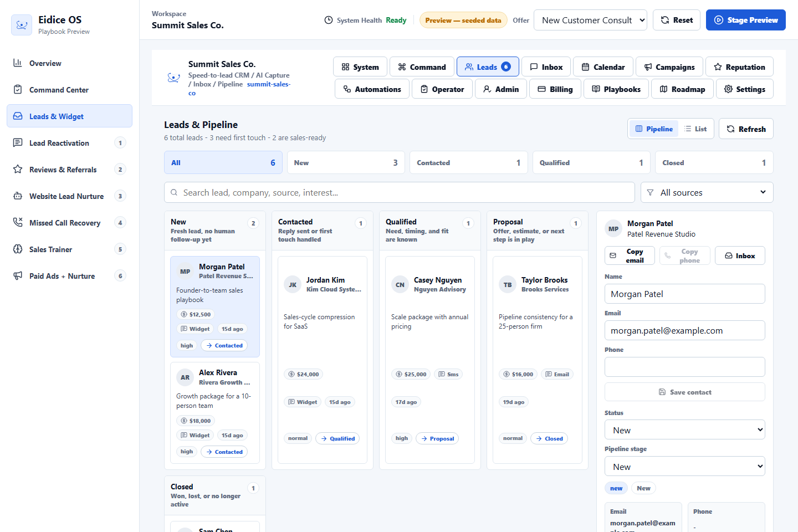The width and height of the screenshot is (798, 532).
Task: Click the Stage Preview button
Action: [x=746, y=20]
